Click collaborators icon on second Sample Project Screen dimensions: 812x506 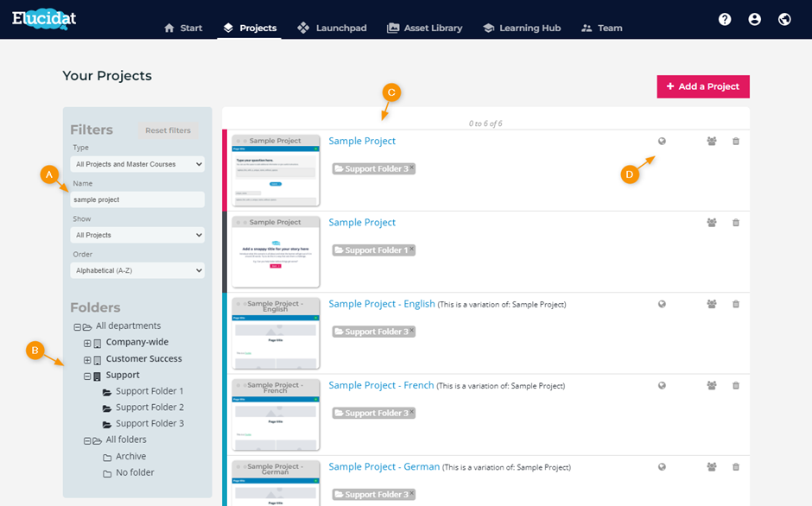pyautogui.click(x=712, y=223)
